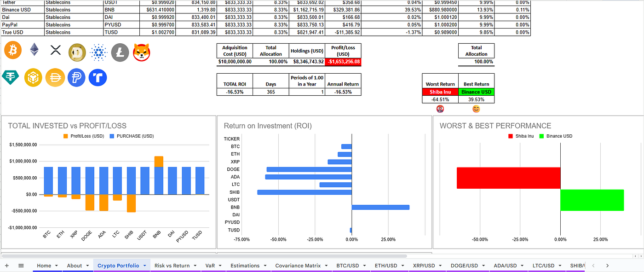Show earlier sheet tabs with left arrow
Image resolution: width=644 pixels, height=272 pixels.
(593, 266)
